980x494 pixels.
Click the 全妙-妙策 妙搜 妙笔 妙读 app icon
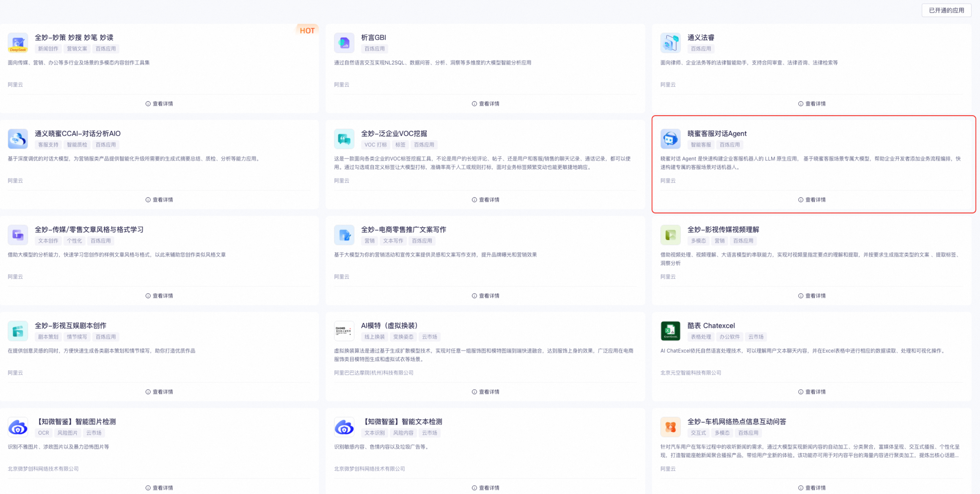tap(18, 43)
